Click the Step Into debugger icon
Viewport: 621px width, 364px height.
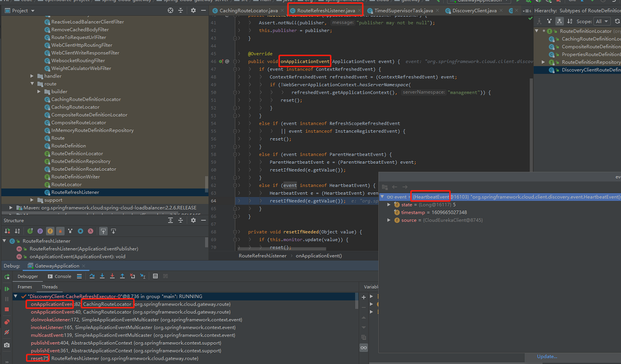102,276
